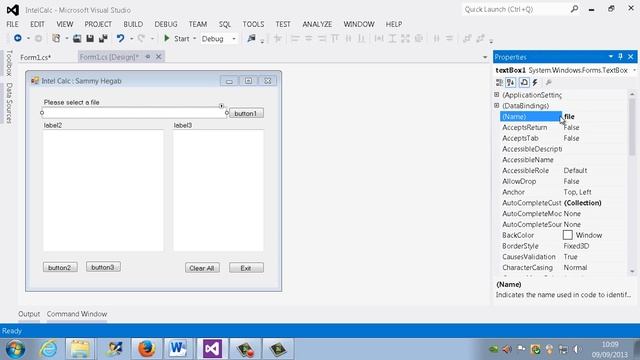Click the Save floppy disk icon
Image resolution: width=640 pixels, height=360 pixels.
tap(90, 38)
